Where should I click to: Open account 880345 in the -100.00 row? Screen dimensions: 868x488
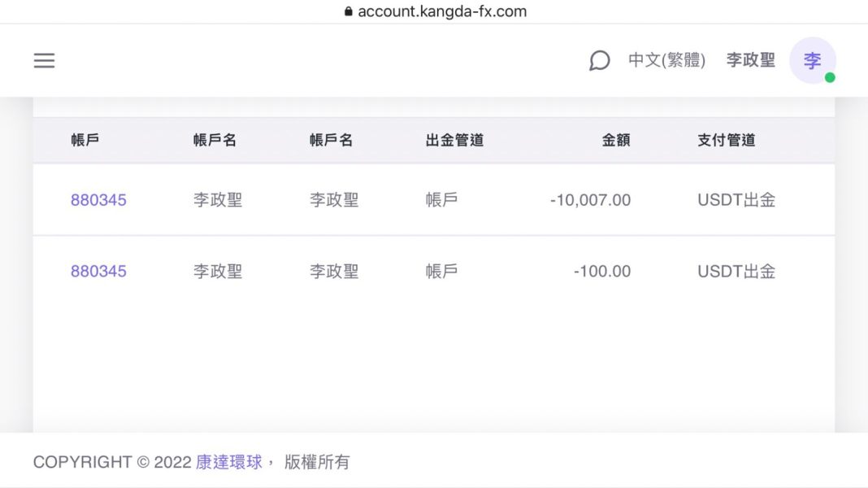98,272
